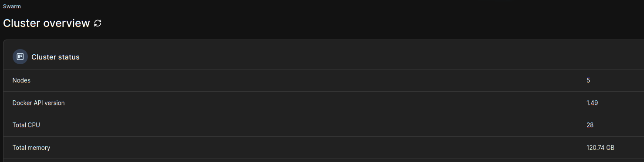
Task: Click the Total CPU label
Action: click(26, 125)
